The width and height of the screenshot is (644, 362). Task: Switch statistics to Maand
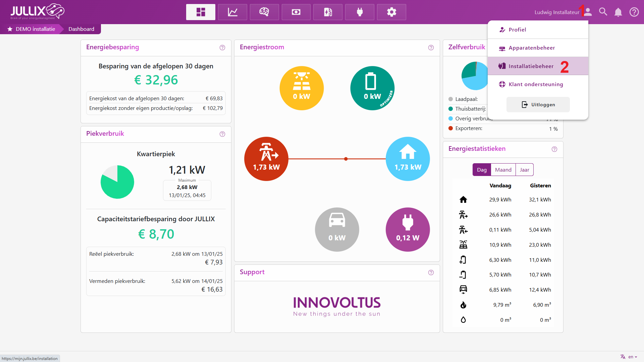[x=503, y=170]
